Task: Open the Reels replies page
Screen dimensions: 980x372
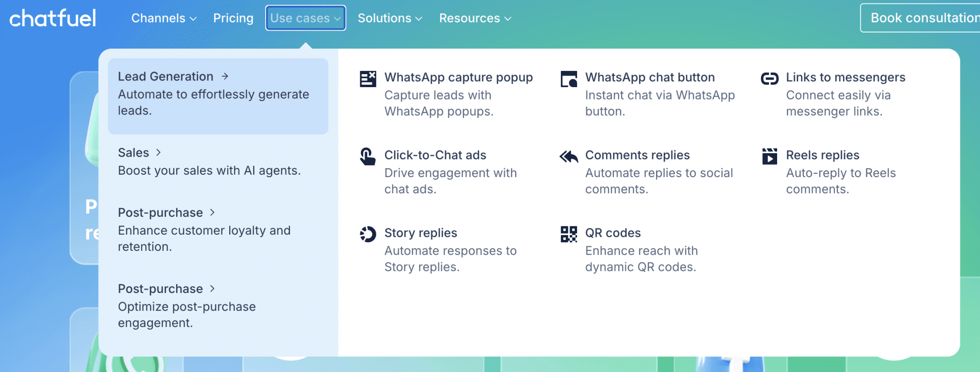Action: [x=823, y=155]
